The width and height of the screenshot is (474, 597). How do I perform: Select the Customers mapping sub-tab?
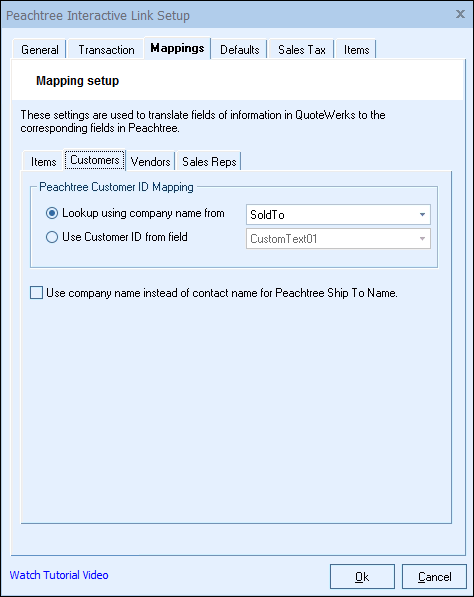pyautogui.click(x=95, y=160)
